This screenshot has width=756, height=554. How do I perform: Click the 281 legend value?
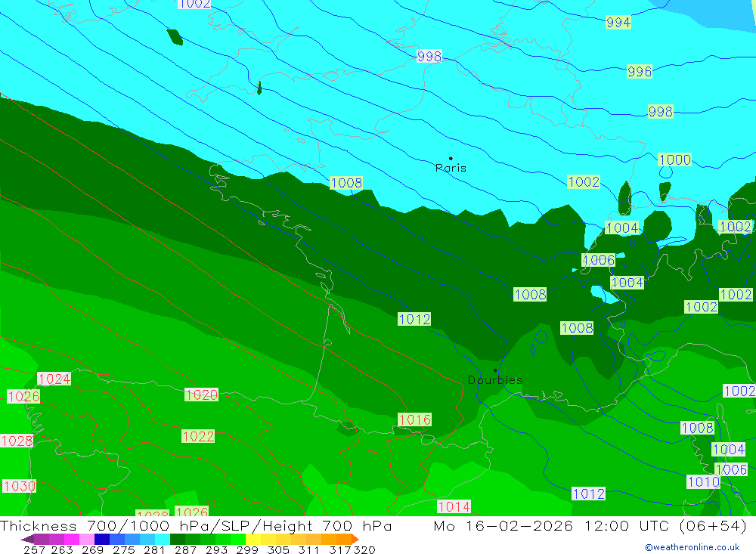coord(153,549)
